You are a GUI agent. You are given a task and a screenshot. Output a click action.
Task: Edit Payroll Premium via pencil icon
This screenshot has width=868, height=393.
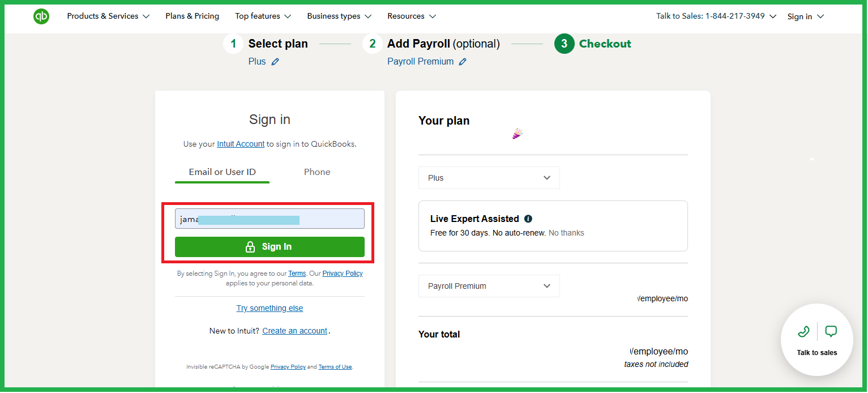click(463, 62)
